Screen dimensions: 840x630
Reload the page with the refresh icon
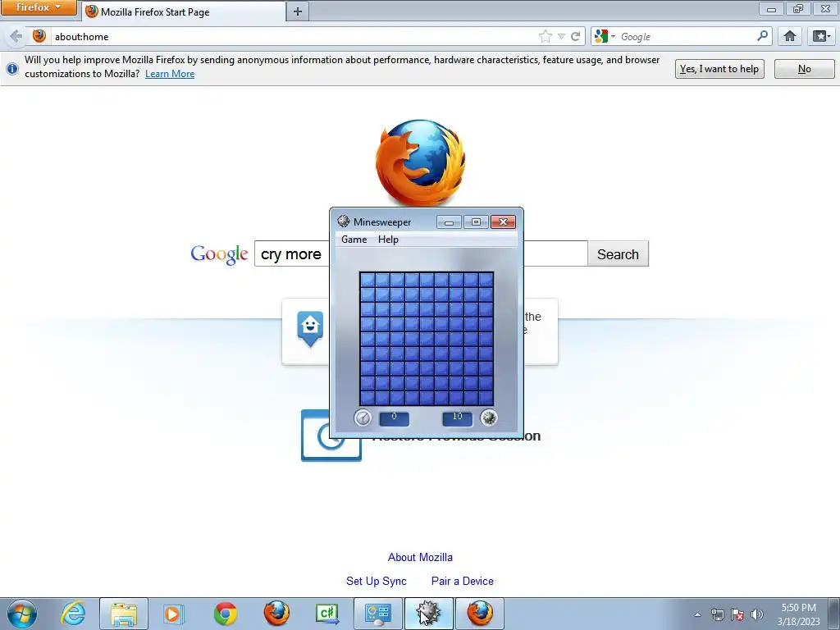[575, 36]
